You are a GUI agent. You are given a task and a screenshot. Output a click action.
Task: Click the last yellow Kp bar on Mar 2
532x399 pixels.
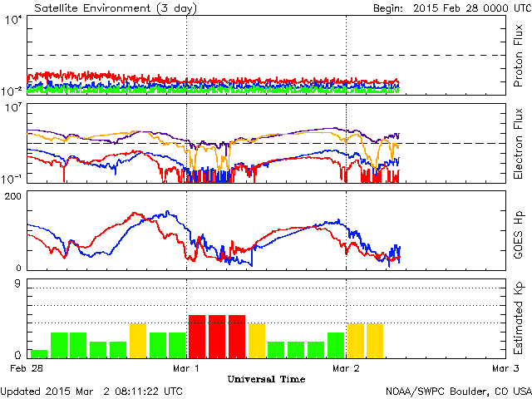point(375,341)
